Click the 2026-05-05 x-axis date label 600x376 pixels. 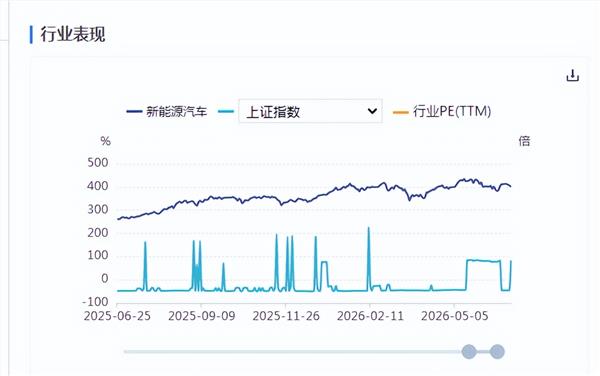click(x=455, y=316)
